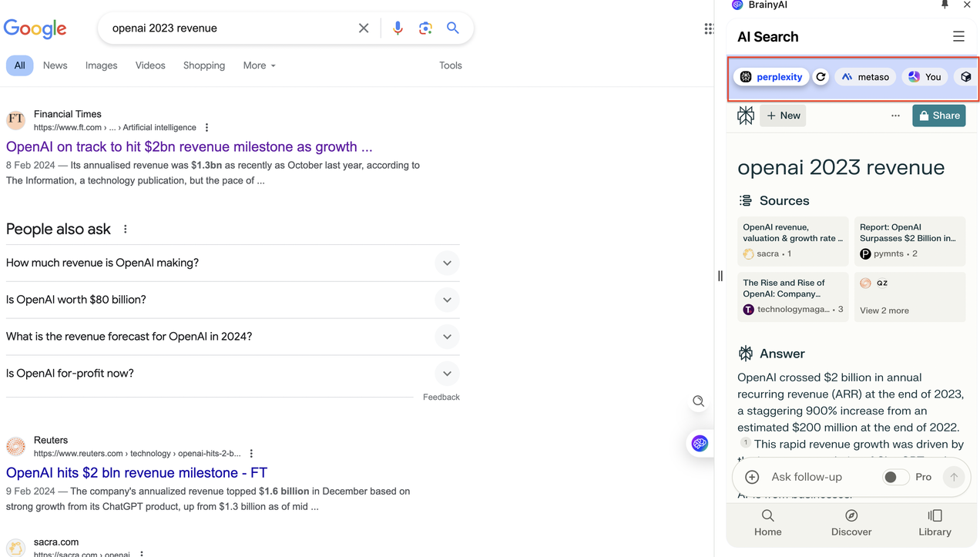Screen dimensions: 980x557
Task: Click floating BrainyAI brain icon
Action: coord(700,443)
